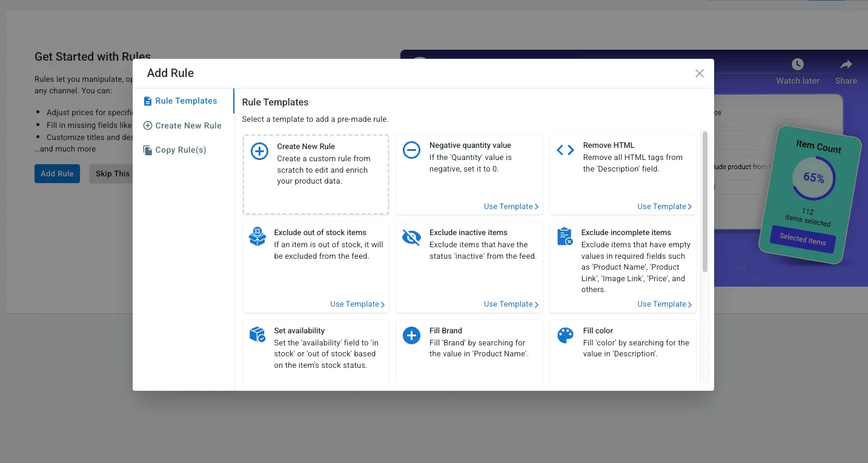Use Template for Exclude inactive items

pos(511,304)
